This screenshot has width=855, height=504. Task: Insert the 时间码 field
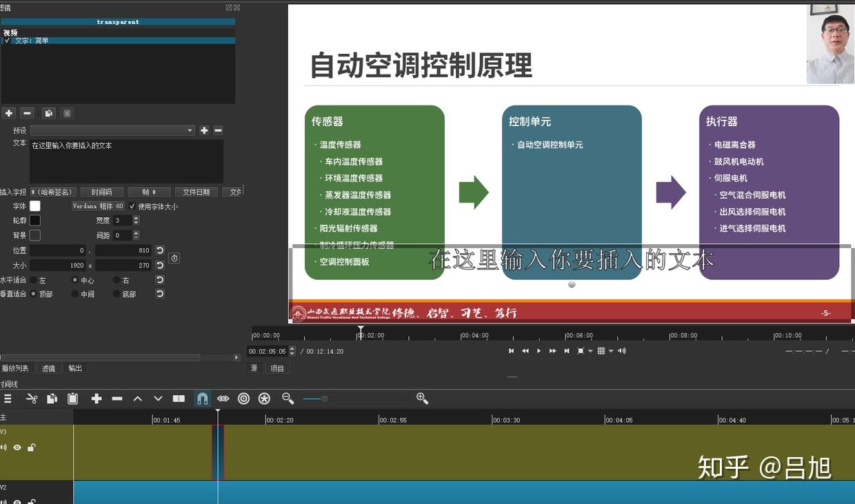coord(101,192)
